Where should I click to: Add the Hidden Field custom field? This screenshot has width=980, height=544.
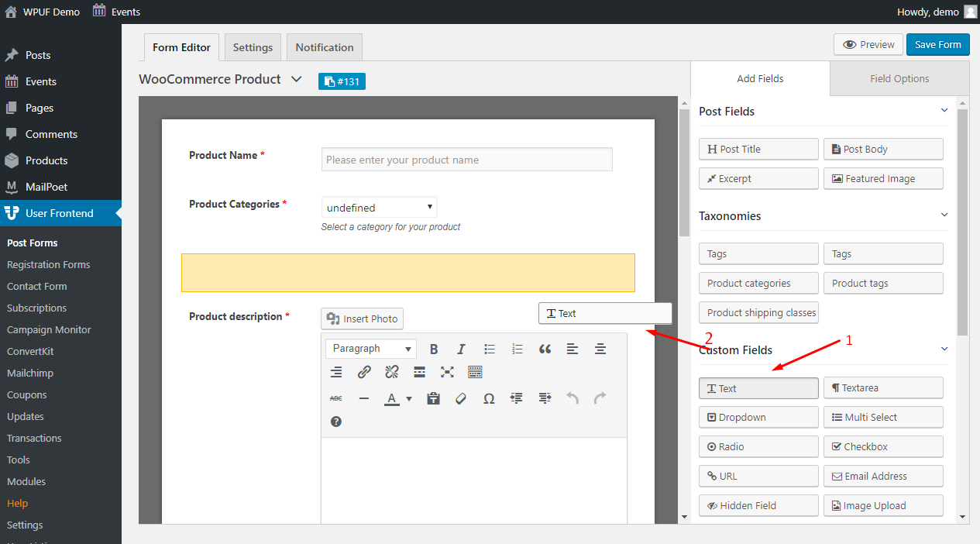tap(758, 505)
